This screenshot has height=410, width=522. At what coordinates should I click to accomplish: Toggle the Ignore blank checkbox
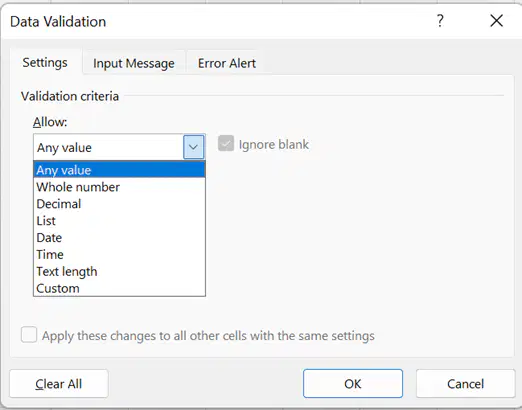(226, 144)
